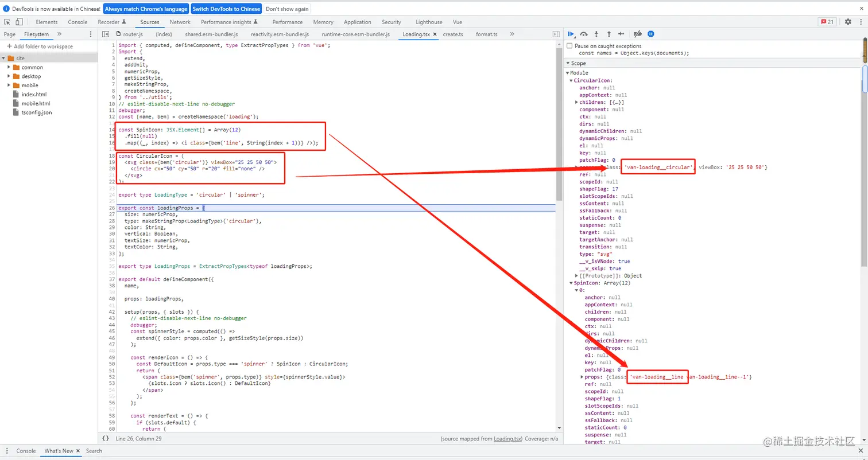Step into next function call
This screenshot has width=868, height=460.
pyautogui.click(x=596, y=34)
